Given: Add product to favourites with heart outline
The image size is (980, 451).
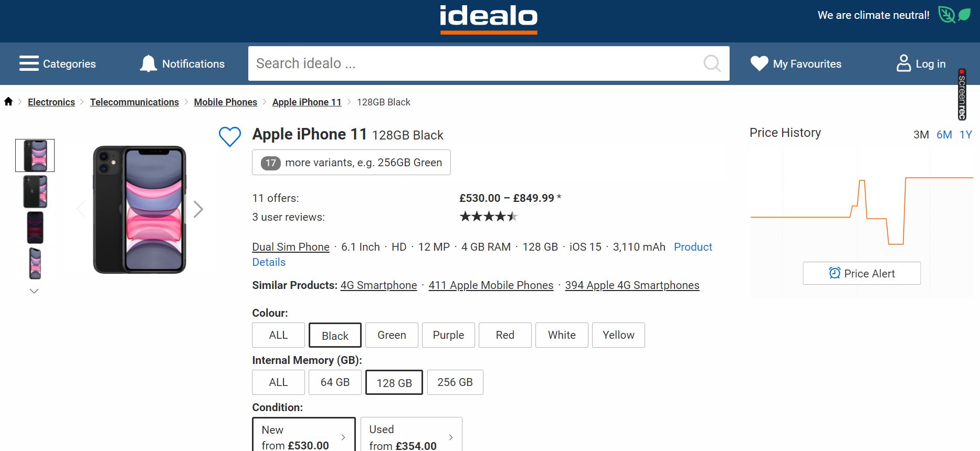Looking at the screenshot, I should [230, 136].
